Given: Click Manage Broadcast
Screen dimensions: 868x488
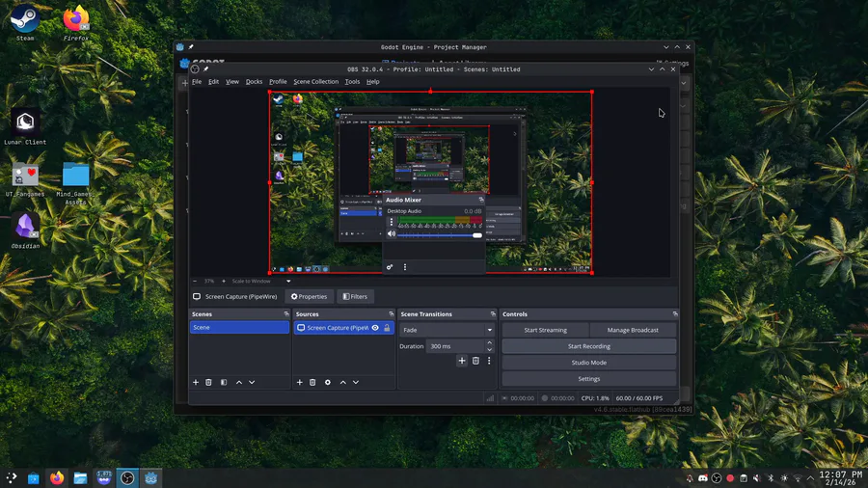Looking at the screenshot, I should [x=633, y=330].
